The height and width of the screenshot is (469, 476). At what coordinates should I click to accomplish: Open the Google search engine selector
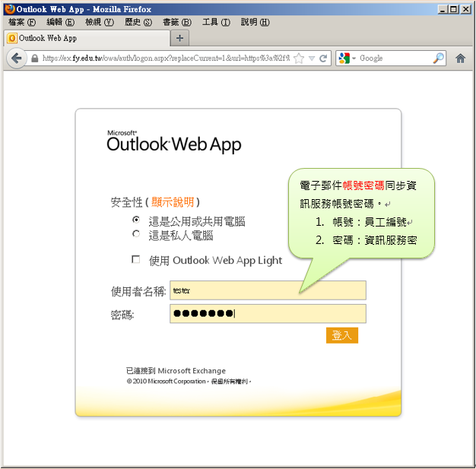(x=347, y=59)
